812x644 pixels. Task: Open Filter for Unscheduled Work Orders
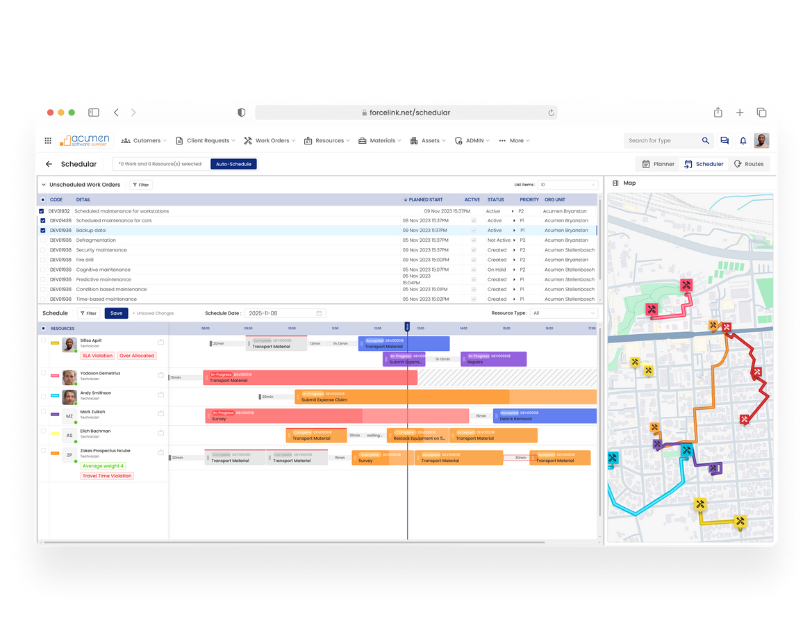[141, 185]
